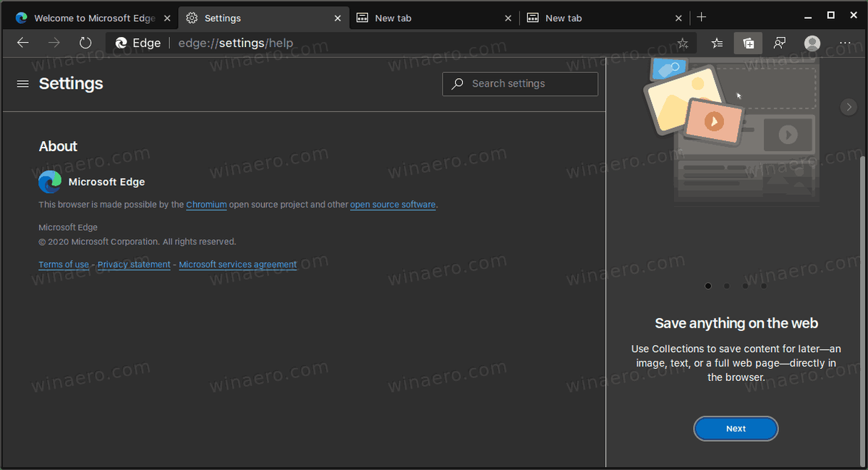
Task: Focus the Search settings field
Action: [x=520, y=84]
